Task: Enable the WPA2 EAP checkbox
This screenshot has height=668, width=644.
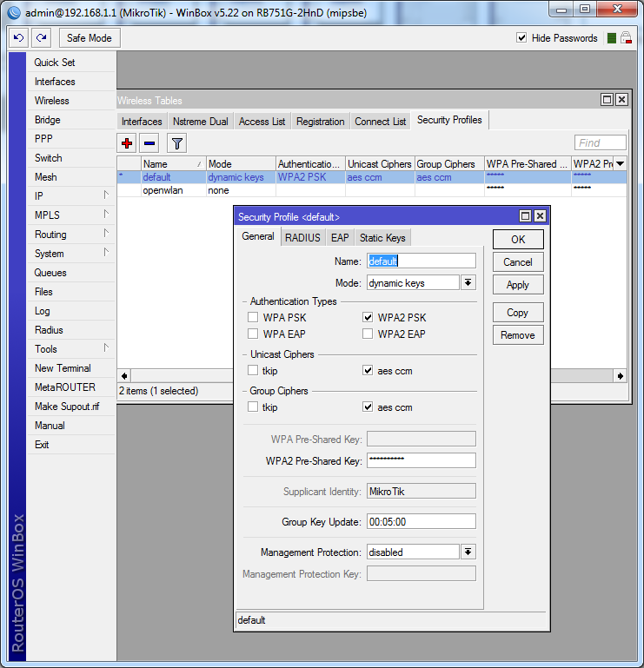Action: point(368,334)
